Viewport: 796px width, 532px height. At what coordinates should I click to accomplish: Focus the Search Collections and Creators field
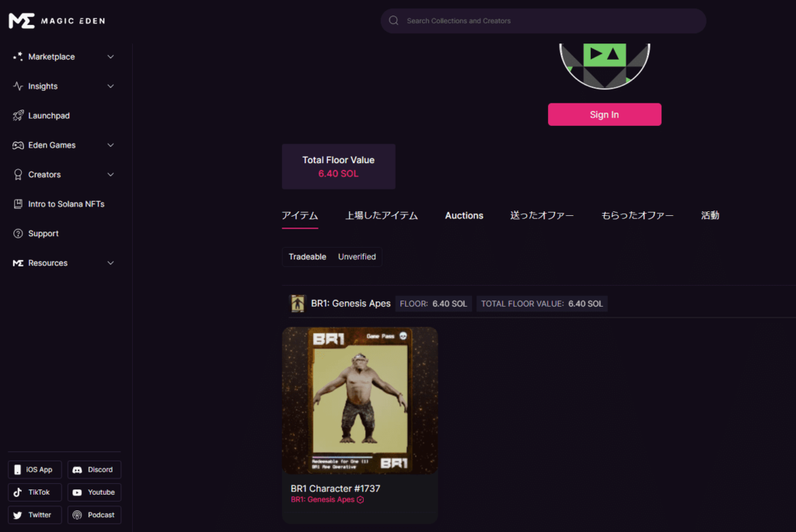543,21
